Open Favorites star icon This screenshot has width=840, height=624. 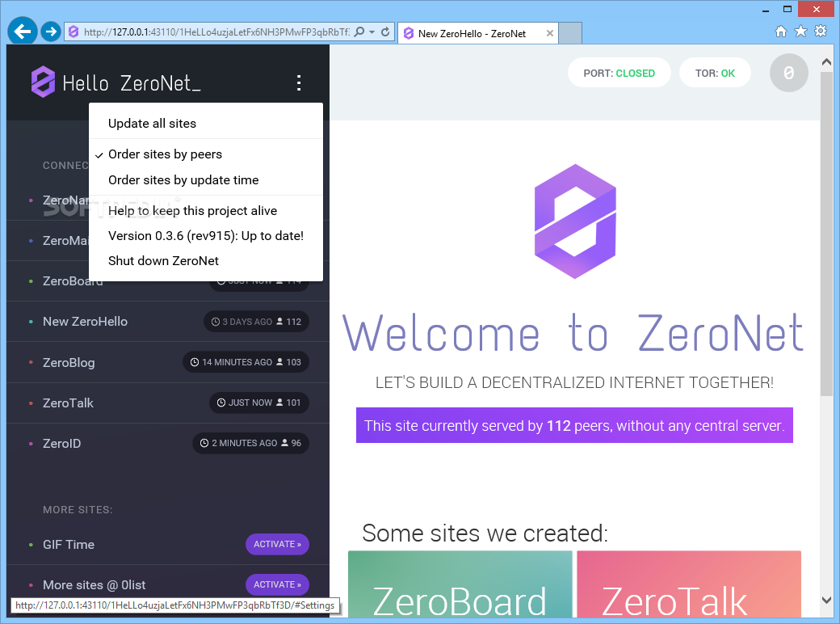coord(801,32)
